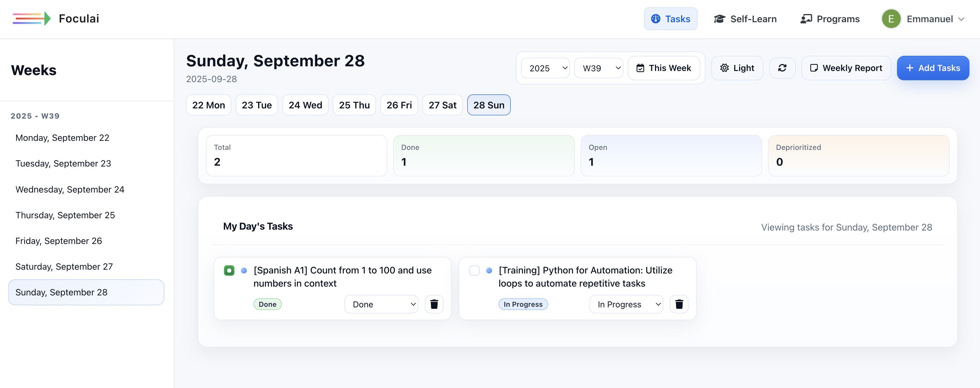Check off the Python Automation task
The width and height of the screenshot is (980, 388).
475,271
